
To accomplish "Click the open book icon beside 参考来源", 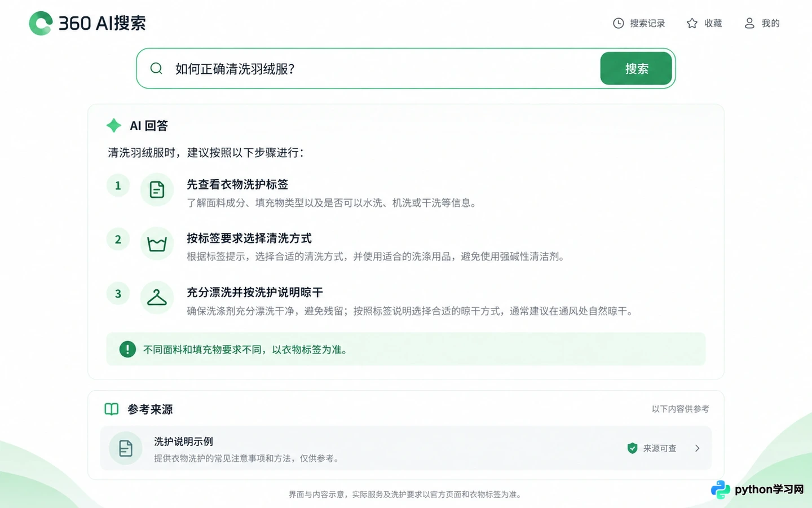I will [112, 409].
